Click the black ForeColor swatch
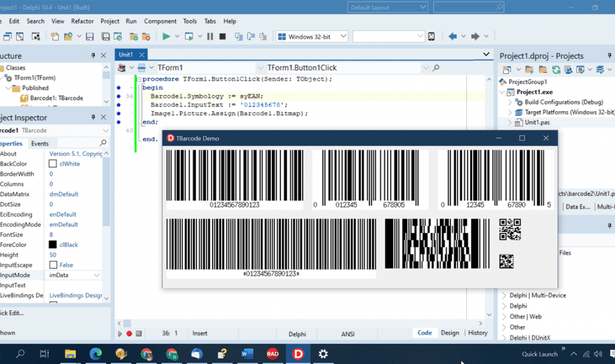 53,244
